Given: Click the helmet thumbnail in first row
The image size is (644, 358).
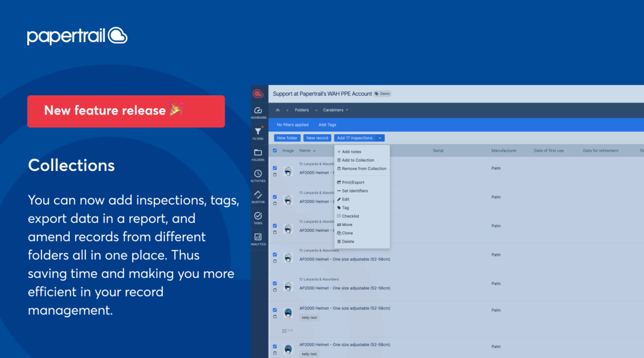Looking at the screenshot, I should (x=288, y=171).
